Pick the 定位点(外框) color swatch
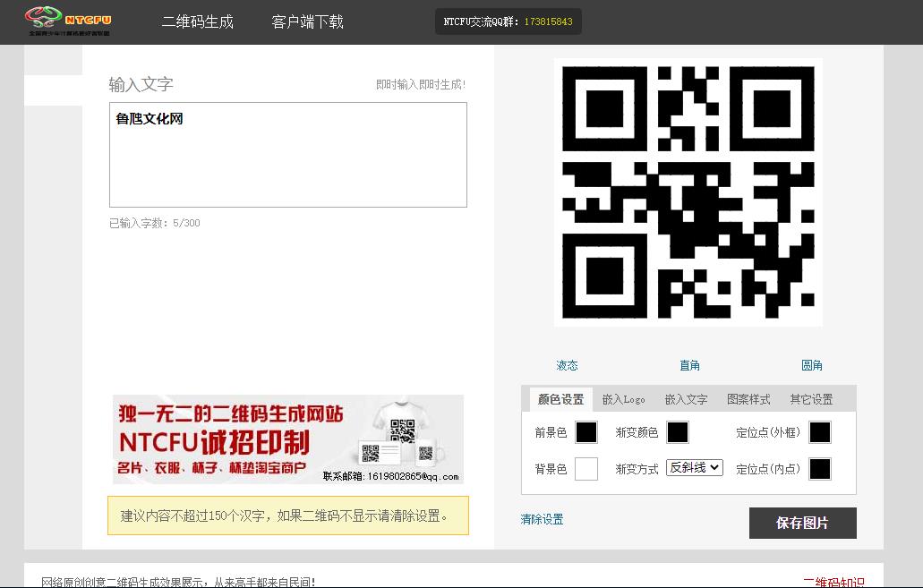This screenshot has width=923, height=588. click(x=820, y=432)
